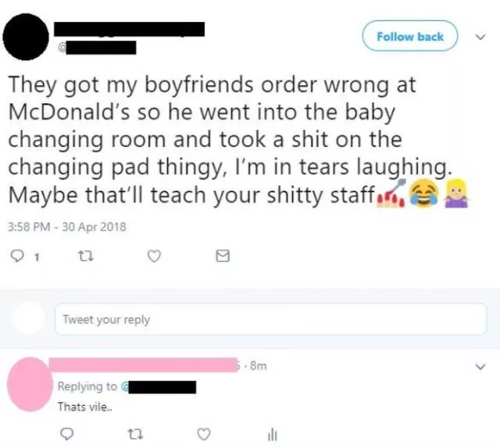View tweet activity bar chart icon
The image size is (500, 448).
click(273, 435)
